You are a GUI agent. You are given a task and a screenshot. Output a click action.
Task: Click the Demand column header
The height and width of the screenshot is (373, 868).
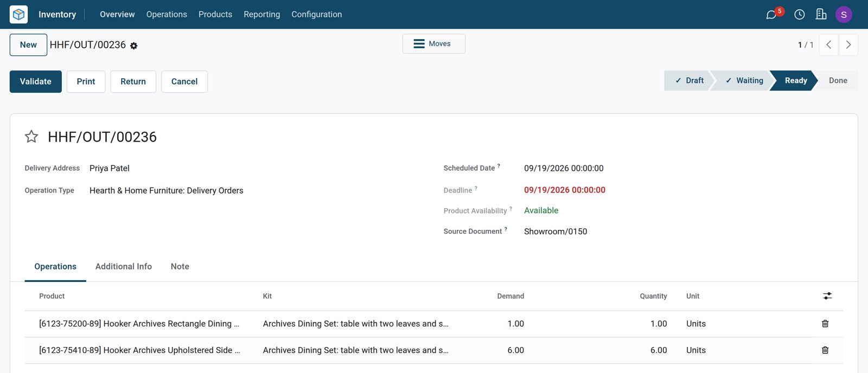point(510,296)
